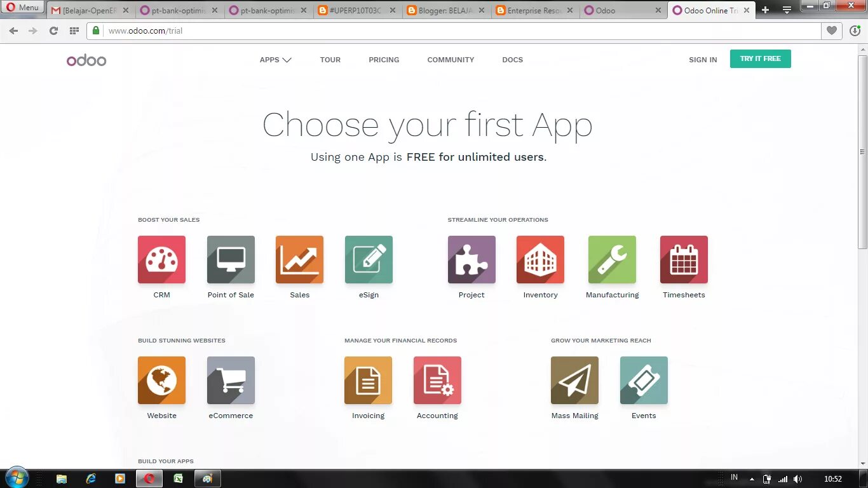Viewport: 868px width, 488px height.
Task: Open the Windows Start button
Action: pyautogui.click(x=17, y=478)
